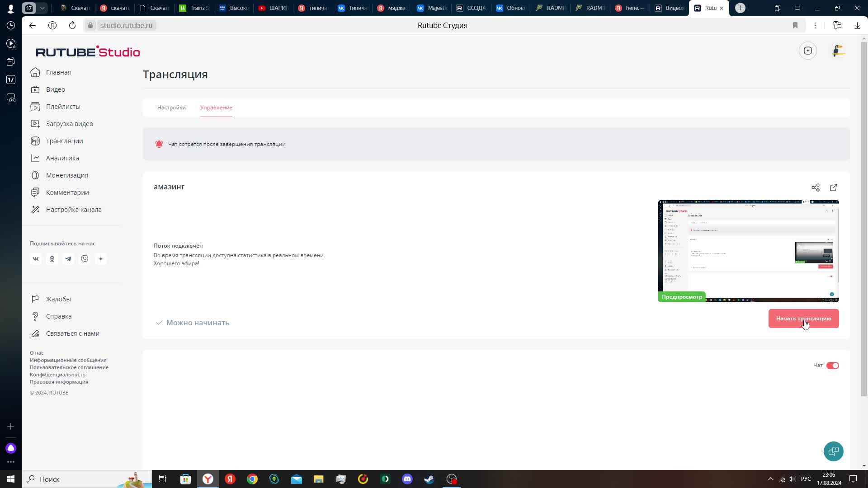Open browser three-dot menu
The image size is (868, 488).
pos(815,25)
